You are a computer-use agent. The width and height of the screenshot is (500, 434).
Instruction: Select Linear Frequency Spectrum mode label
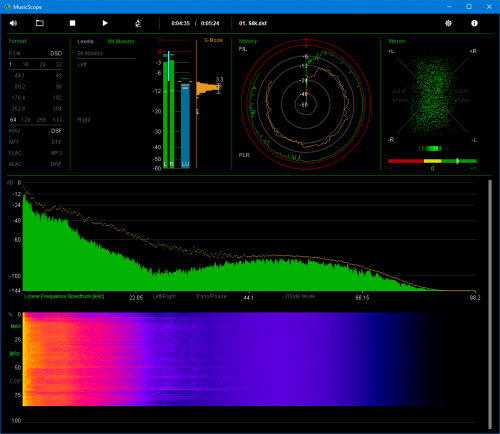coord(64,296)
